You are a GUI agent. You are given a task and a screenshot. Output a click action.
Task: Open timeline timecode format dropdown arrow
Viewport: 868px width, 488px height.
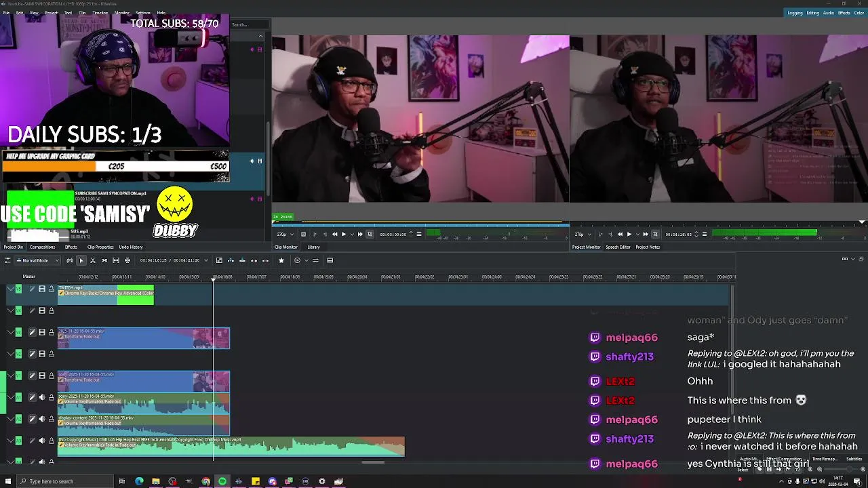[x=206, y=260]
